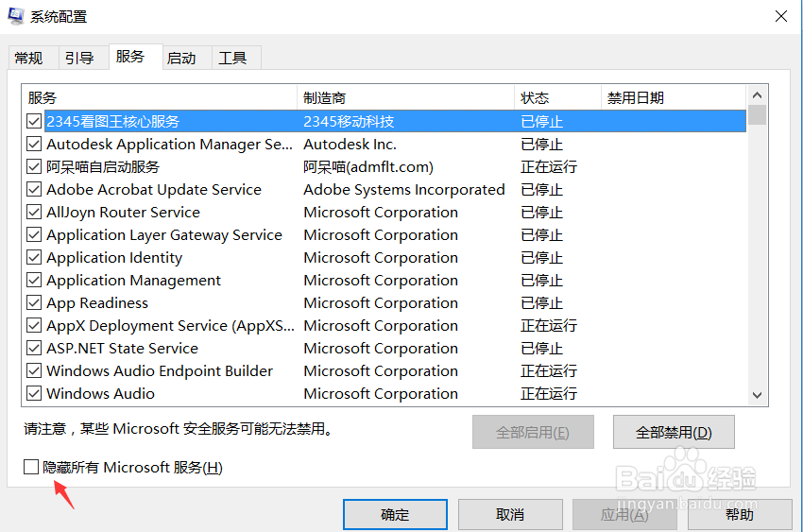Click 正在运行 status of 阿呆喵自启动服务

click(x=549, y=166)
